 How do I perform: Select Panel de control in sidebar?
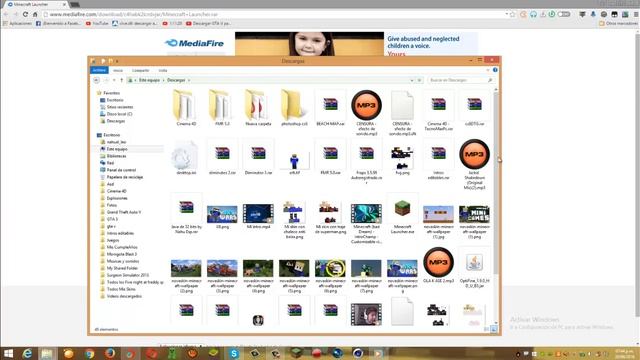pos(118,170)
